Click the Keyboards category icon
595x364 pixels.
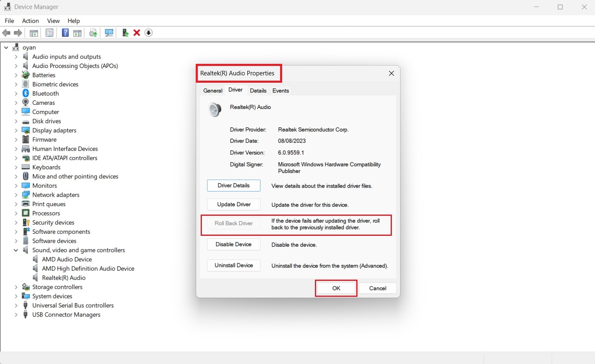pos(26,167)
